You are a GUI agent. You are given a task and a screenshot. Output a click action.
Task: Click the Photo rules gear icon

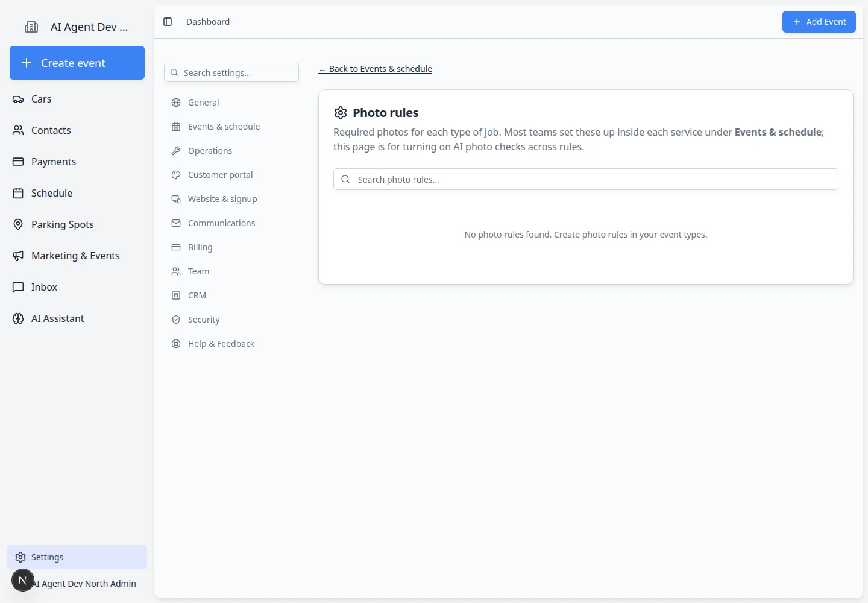341,113
